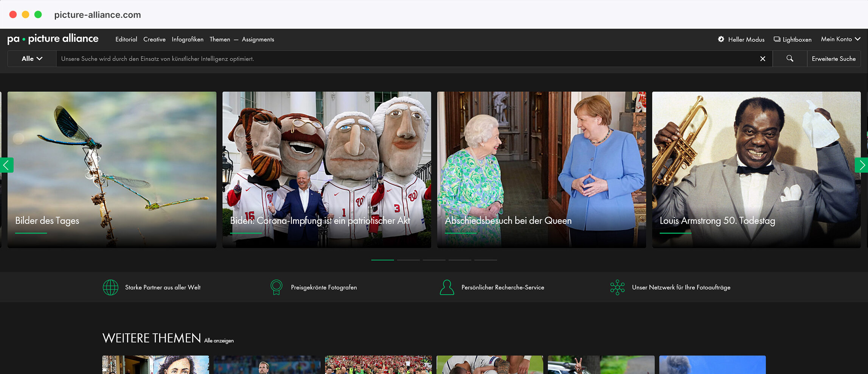Open the peace-sign hand thumbnail
This screenshot has width=868, height=374.
coord(601,365)
